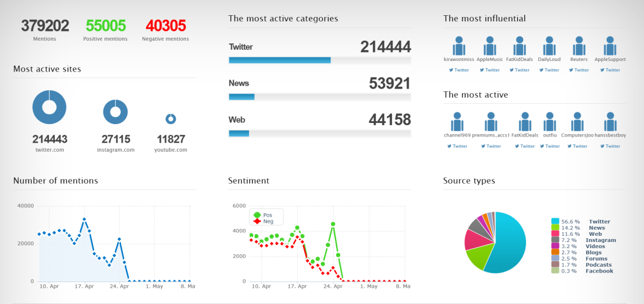
Task: Click Web pink legend swatch
Action: (555, 234)
